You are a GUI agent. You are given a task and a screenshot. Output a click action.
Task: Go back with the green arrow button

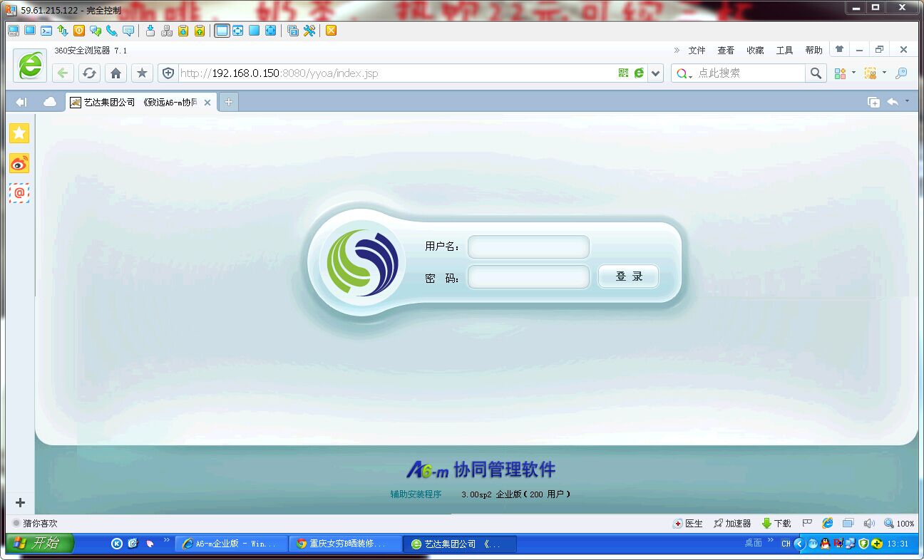(x=63, y=73)
